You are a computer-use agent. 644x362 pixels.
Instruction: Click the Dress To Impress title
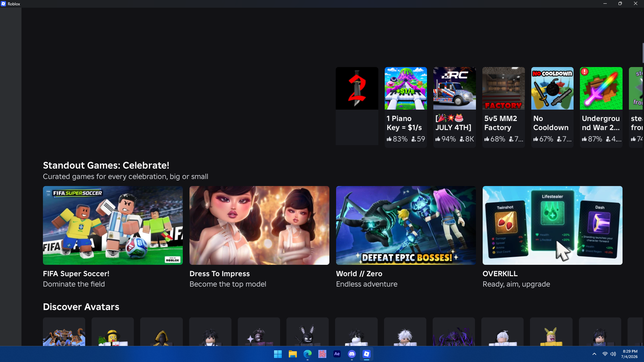(x=220, y=274)
